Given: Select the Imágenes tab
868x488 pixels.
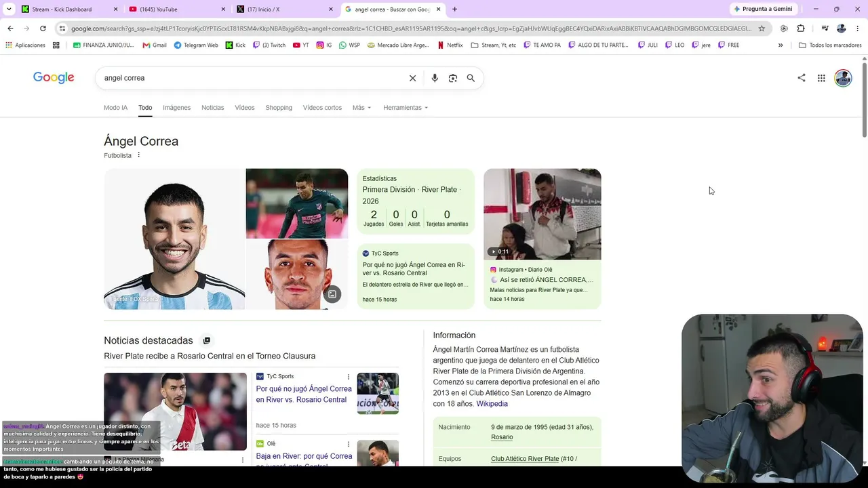Looking at the screenshot, I should point(176,108).
